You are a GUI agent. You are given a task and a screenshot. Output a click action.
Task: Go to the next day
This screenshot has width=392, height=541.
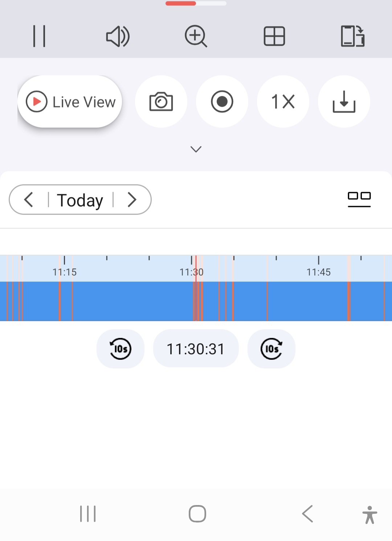132,199
